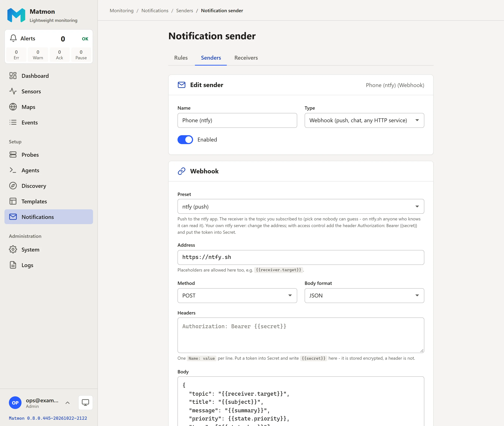Click the Err alerts counter

pyautogui.click(x=16, y=55)
